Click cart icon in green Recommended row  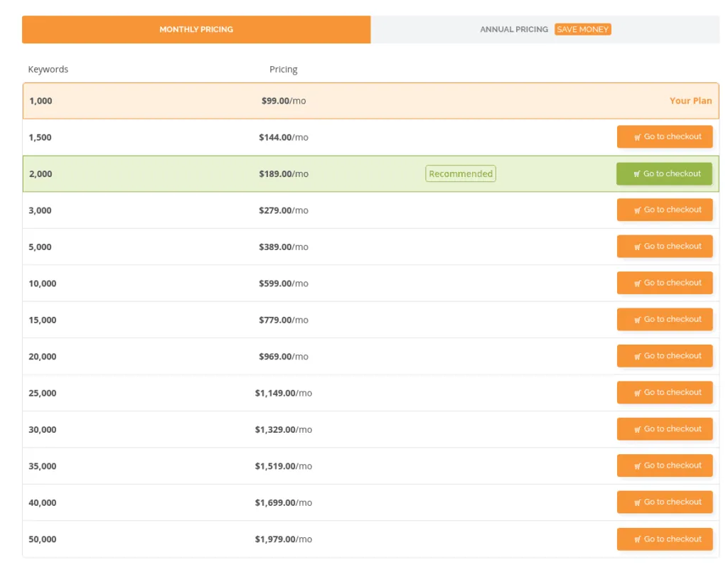point(637,174)
